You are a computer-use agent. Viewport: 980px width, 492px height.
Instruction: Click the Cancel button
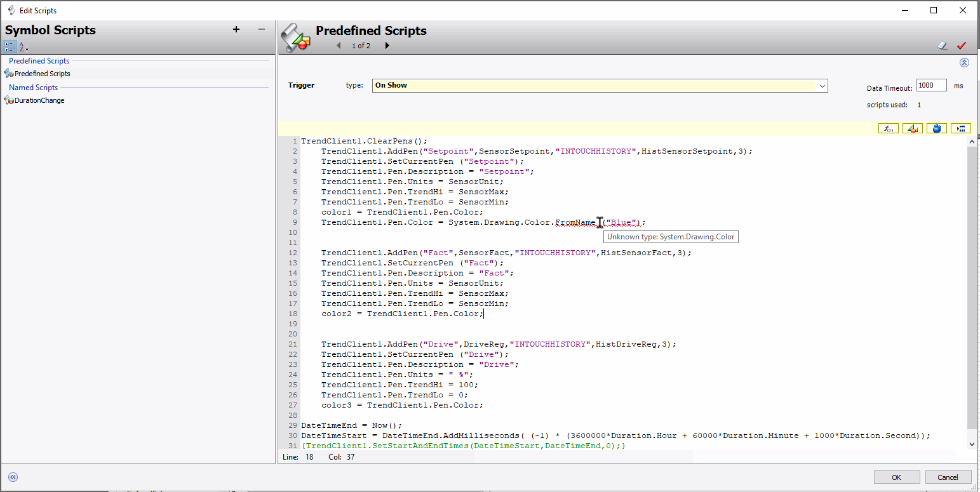948,477
